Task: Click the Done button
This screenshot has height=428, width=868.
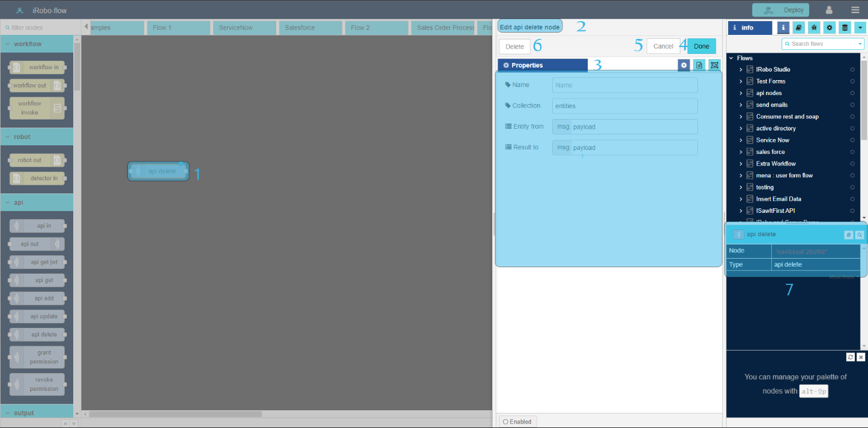Action: point(701,46)
